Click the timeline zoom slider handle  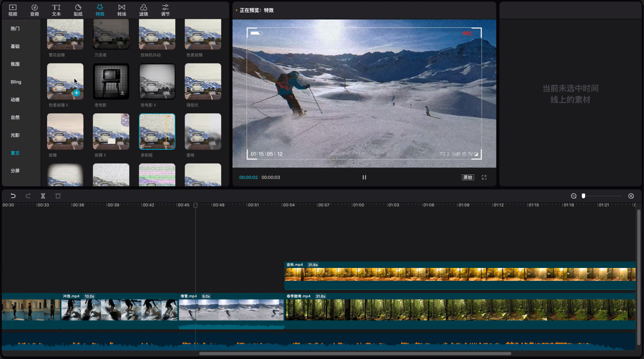[584, 196]
